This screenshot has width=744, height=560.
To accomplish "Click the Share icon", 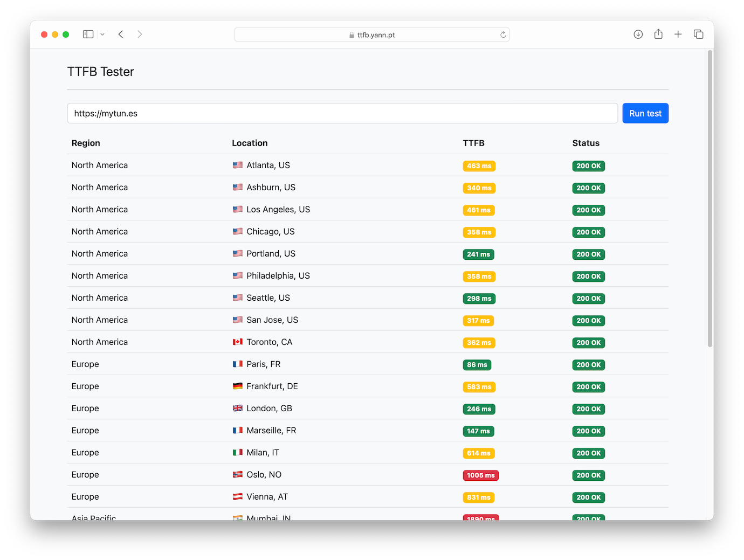I will 658,34.
